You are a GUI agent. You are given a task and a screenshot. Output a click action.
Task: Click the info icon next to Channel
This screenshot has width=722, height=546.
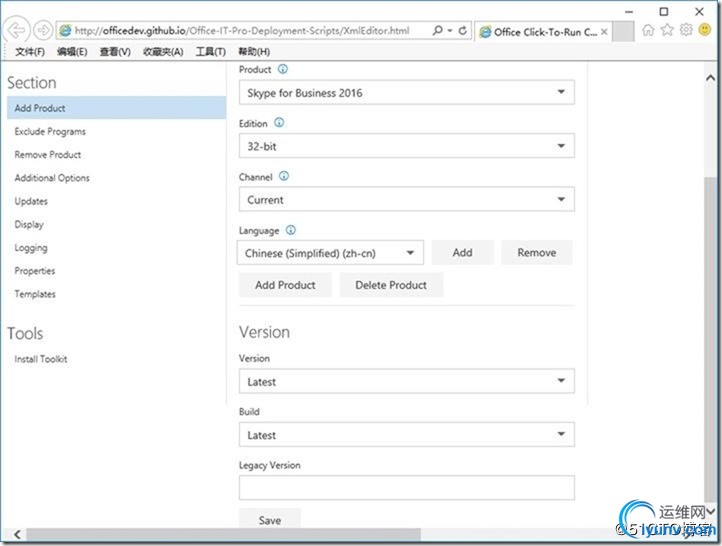284,176
